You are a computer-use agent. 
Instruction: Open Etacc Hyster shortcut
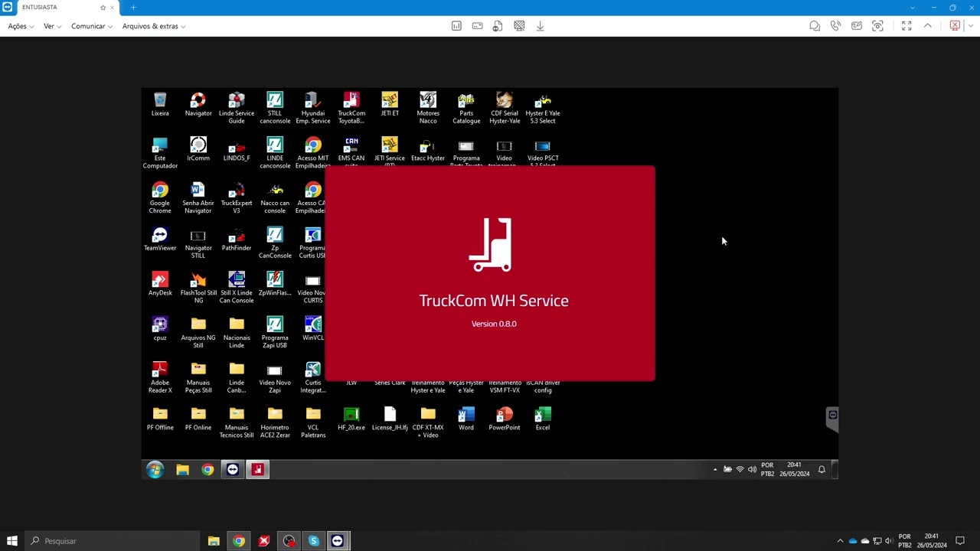428,149
